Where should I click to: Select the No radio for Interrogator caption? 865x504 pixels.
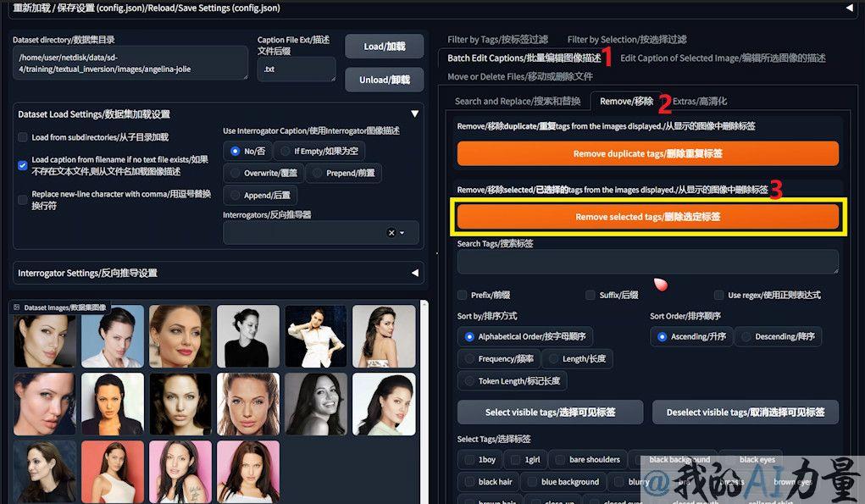coord(235,151)
